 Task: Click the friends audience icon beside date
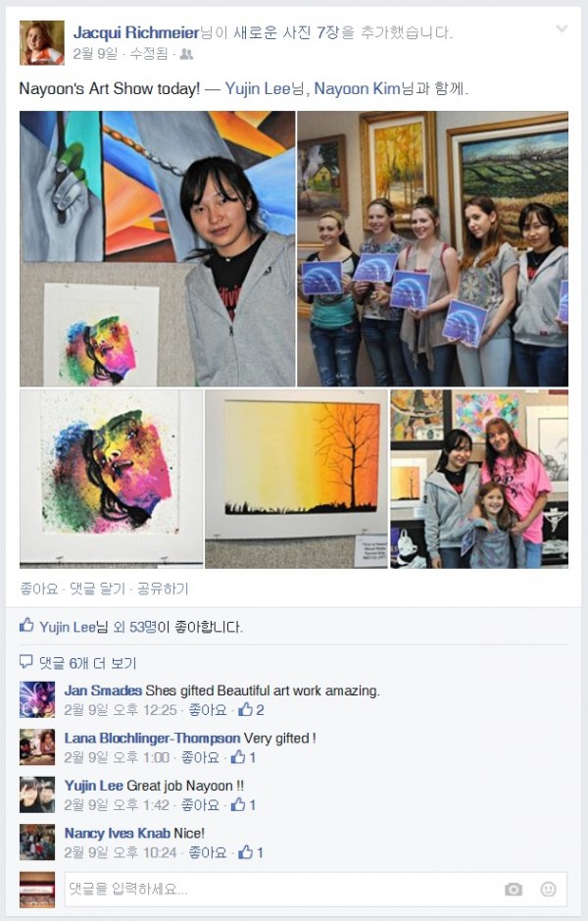tap(186, 54)
